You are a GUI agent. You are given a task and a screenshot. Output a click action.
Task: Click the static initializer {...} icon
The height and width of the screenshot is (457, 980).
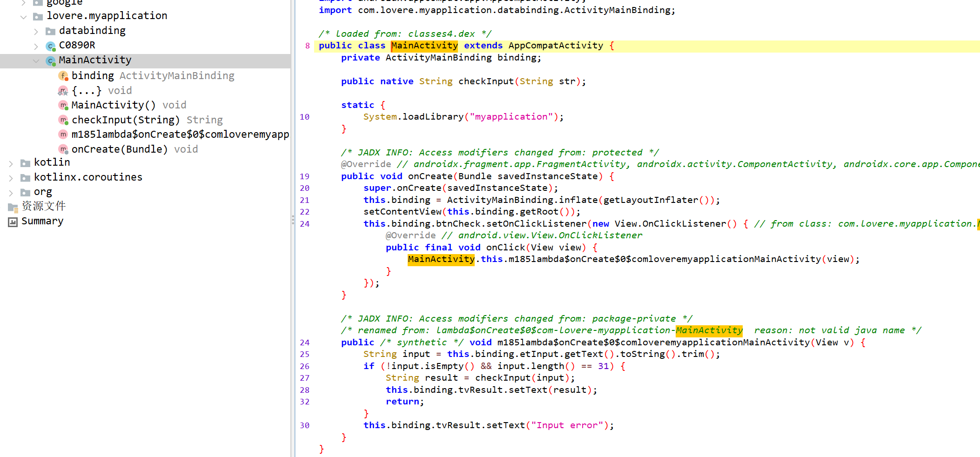click(x=63, y=91)
